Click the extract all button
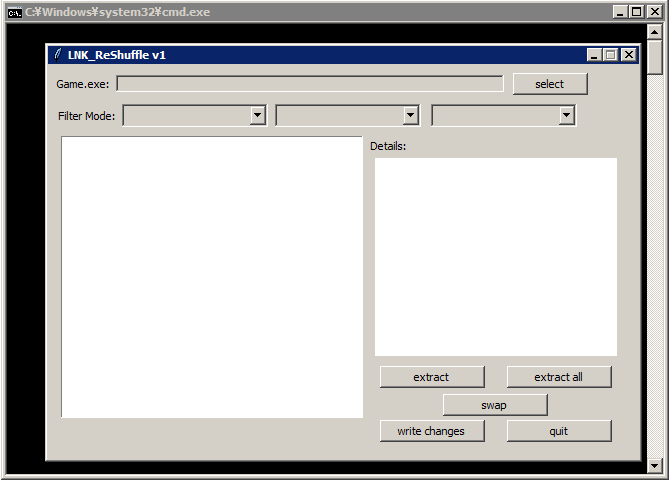The image size is (670, 480). pos(558,377)
